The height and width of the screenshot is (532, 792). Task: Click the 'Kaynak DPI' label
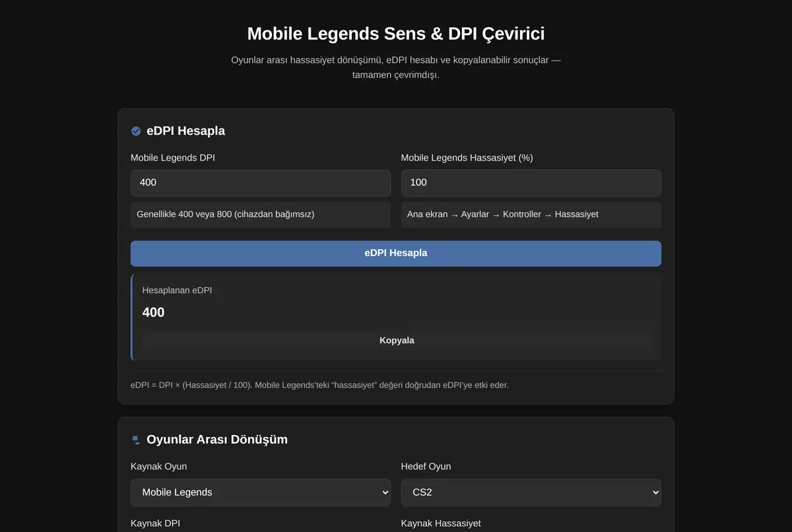click(155, 523)
